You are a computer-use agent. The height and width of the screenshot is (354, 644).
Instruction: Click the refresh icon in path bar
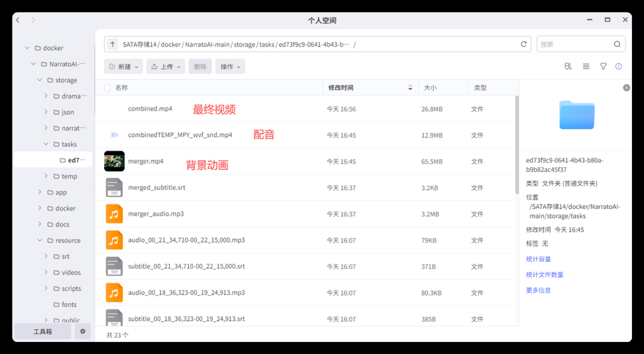pos(524,44)
